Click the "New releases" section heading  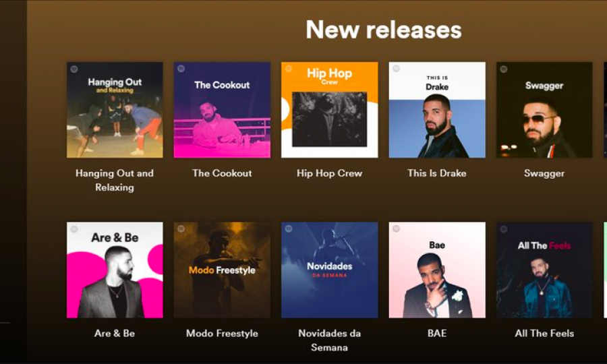pos(384,30)
